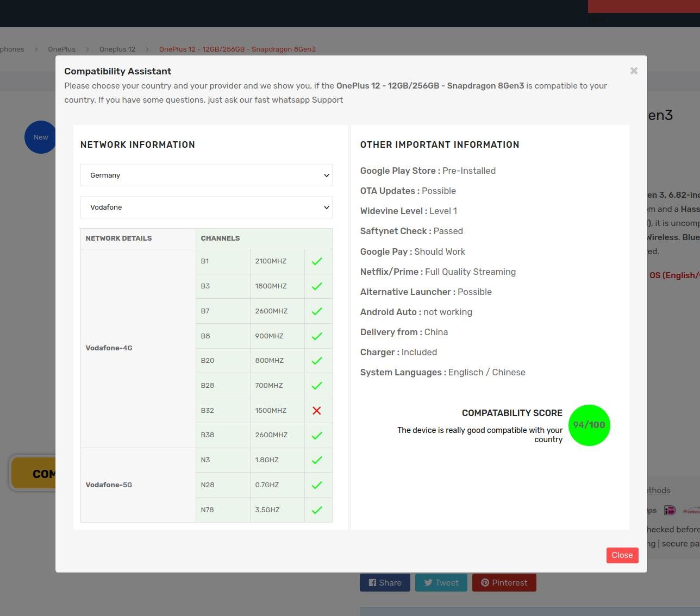Select the N78 channel cell
Screen dimensions: 700x616
pos(223,510)
